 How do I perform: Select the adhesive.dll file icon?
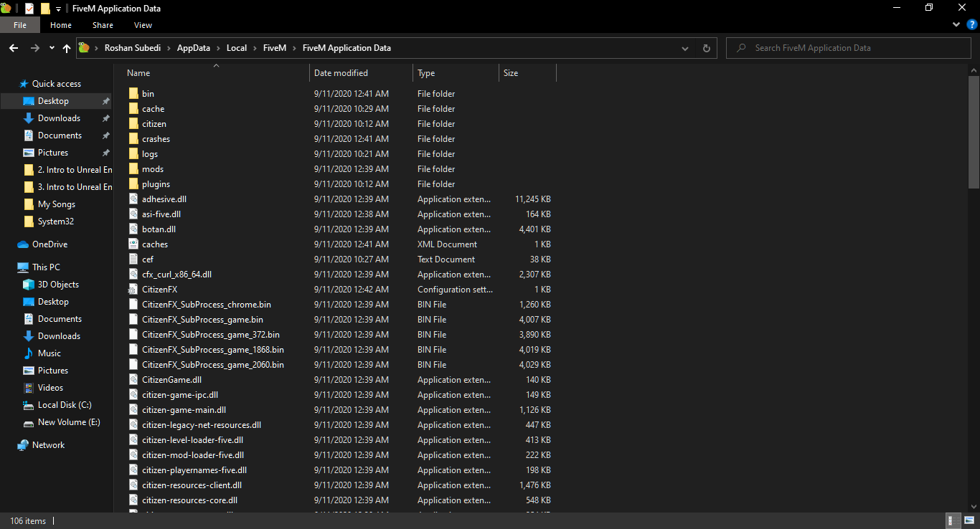(133, 199)
